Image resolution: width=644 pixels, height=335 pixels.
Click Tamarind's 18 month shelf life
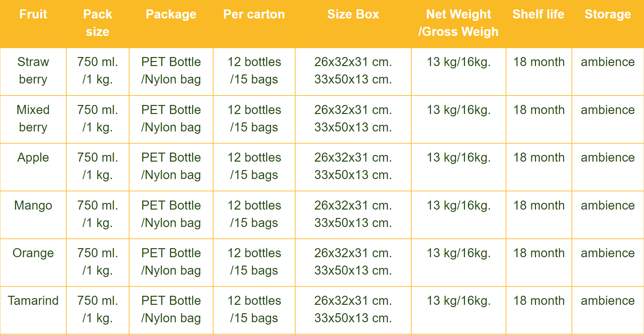tap(539, 300)
